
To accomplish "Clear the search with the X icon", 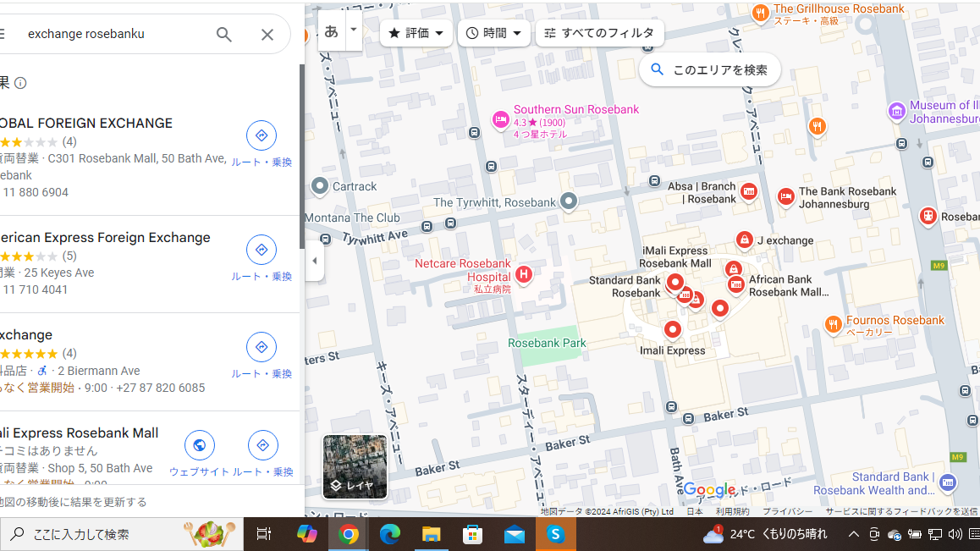I will (267, 35).
